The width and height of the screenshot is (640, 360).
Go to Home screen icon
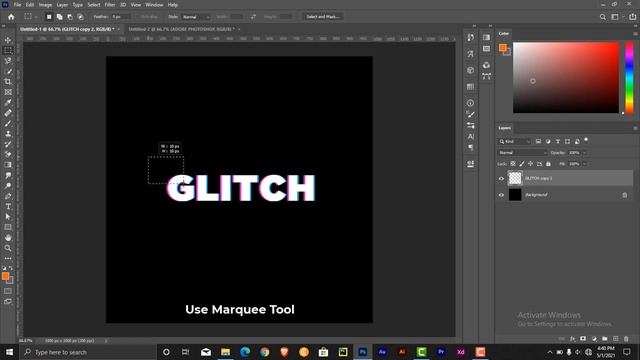tap(11, 17)
